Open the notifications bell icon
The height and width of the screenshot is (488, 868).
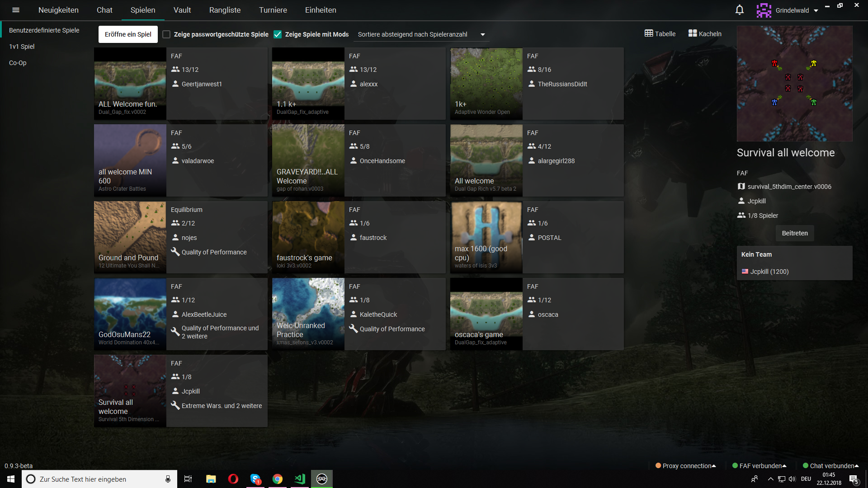[740, 9]
